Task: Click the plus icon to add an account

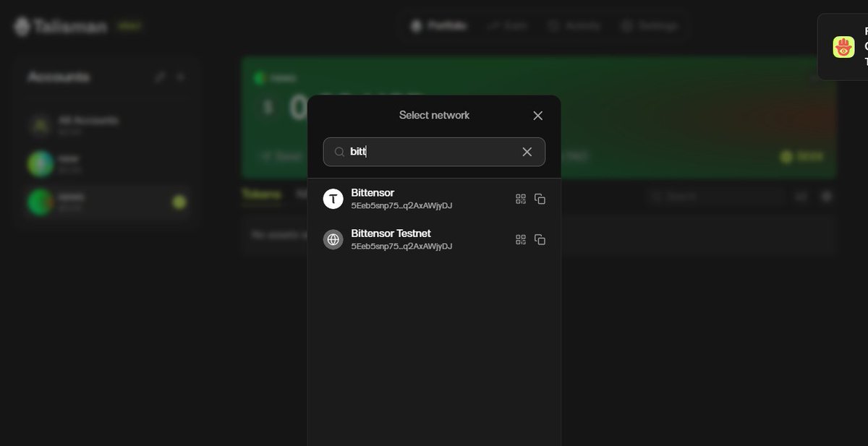Action: tap(181, 77)
